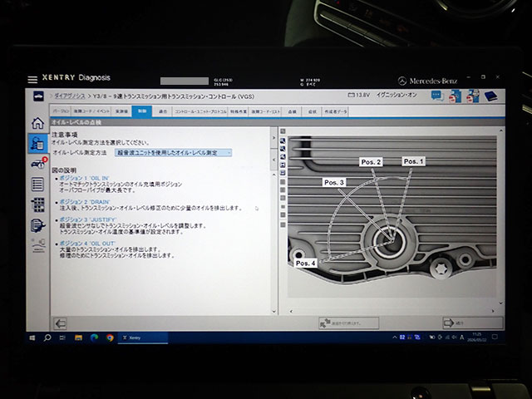Launch Microsoft Edge from the taskbar
Image resolution: width=532 pixels, height=399 pixels.
(94, 337)
